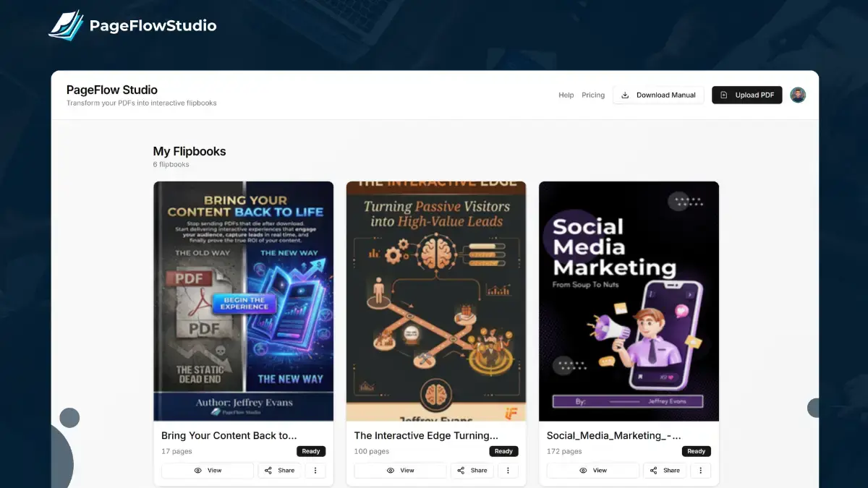View The Interactive Edge flipbook
The height and width of the screenshot is (488, 868).
point(400,471)
